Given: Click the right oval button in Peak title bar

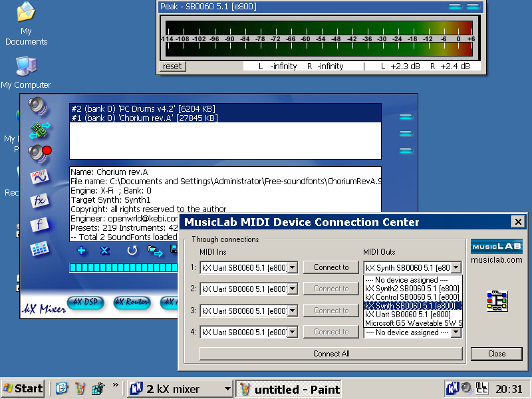Looking at the screenshot, I should 473,7.
